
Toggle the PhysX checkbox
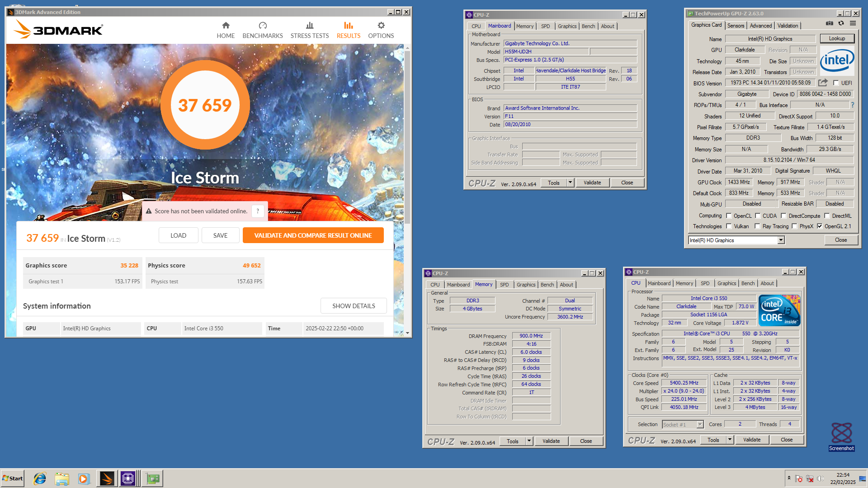(x=794, y=226)
